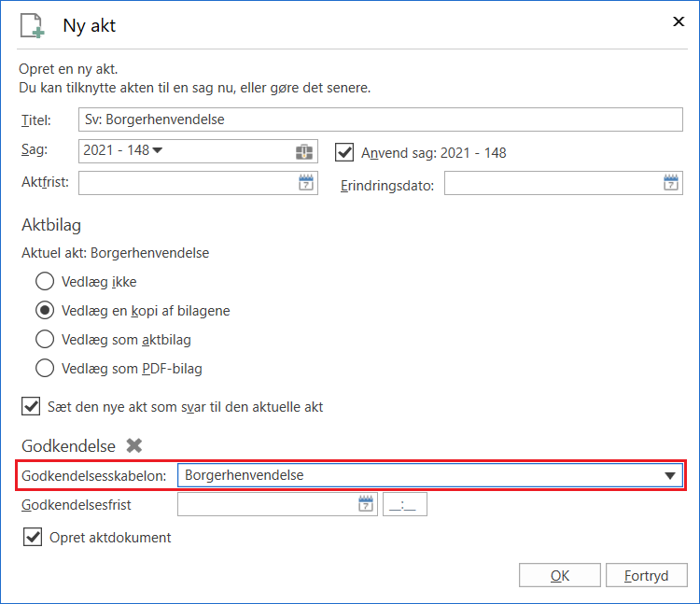Screen dimensions: 700x604
Task: Click the Fortryd button
Action: pyautogui.click(x=646, y=576)
